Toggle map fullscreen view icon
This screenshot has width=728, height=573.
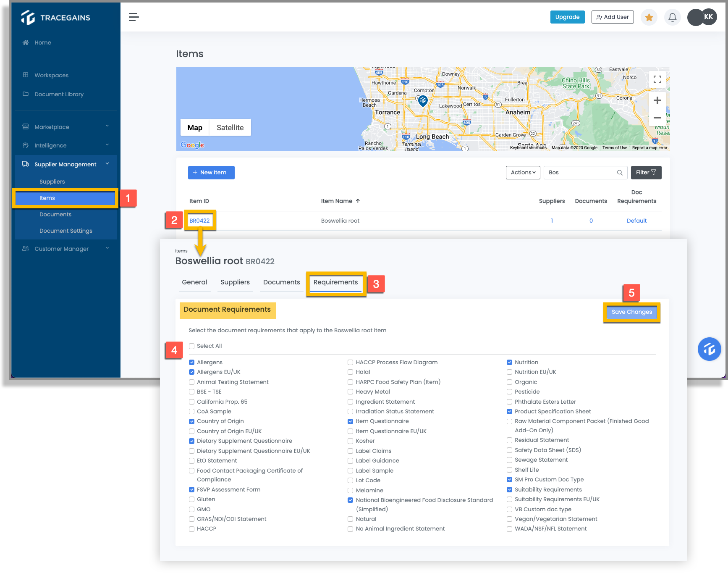657,79
